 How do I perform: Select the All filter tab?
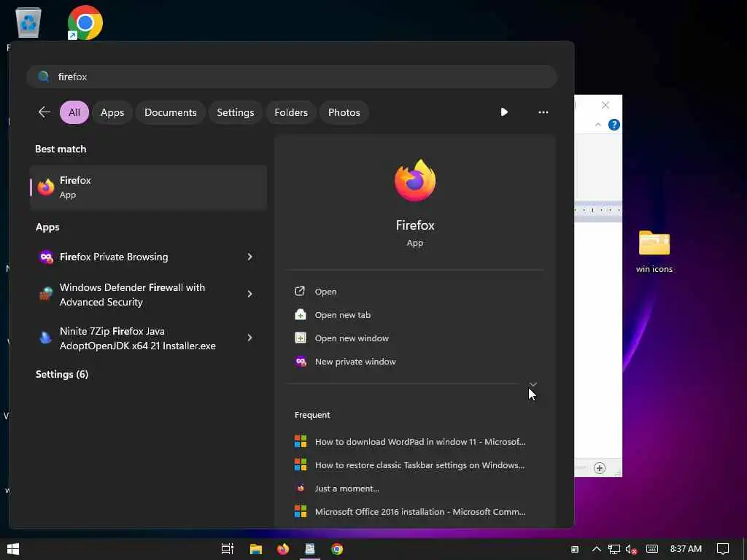point(74,112)
